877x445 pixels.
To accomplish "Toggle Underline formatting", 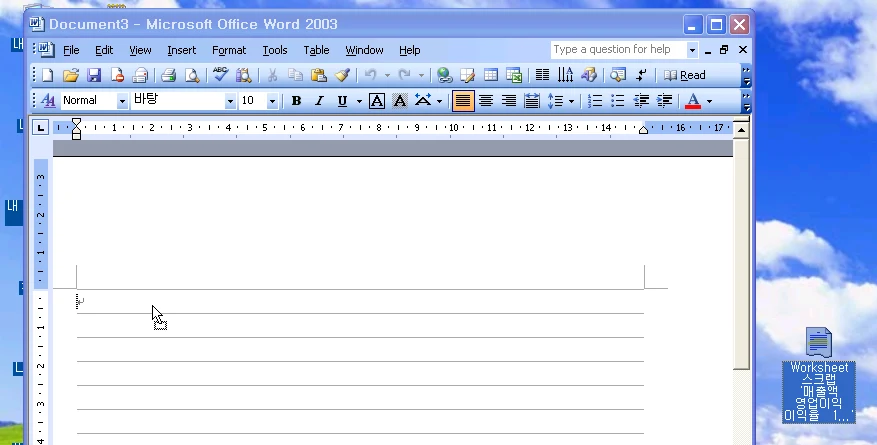I will 342,101.
